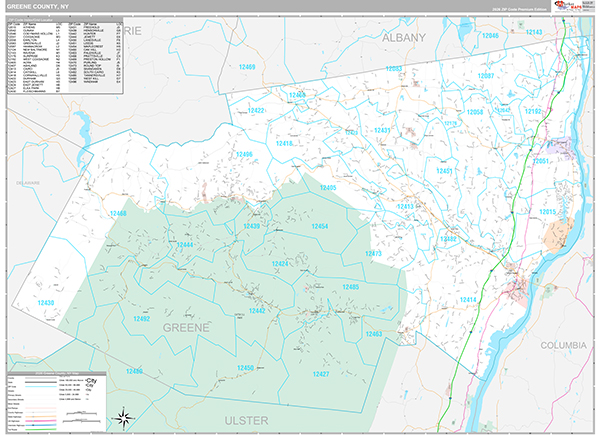Click ZIP code label 12469
Screen dimensions: 600x435
pos(247,67)
